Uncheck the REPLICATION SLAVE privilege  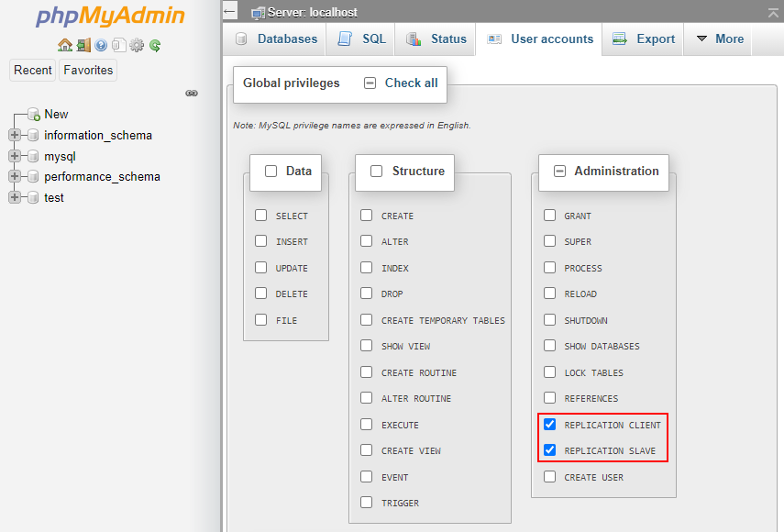tap(550, 450)
